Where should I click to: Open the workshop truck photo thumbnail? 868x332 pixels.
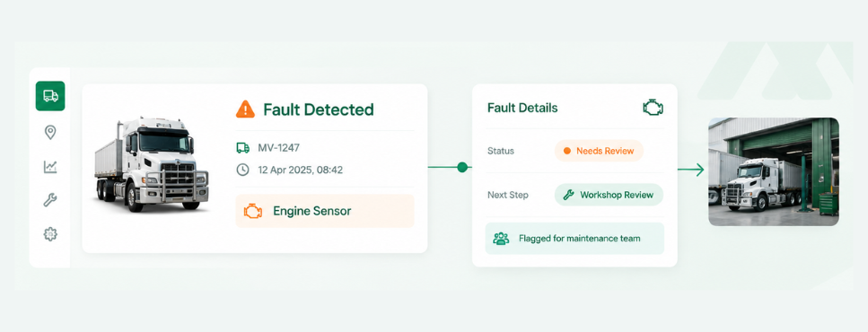pyautogui.click(x=774, y=171)
